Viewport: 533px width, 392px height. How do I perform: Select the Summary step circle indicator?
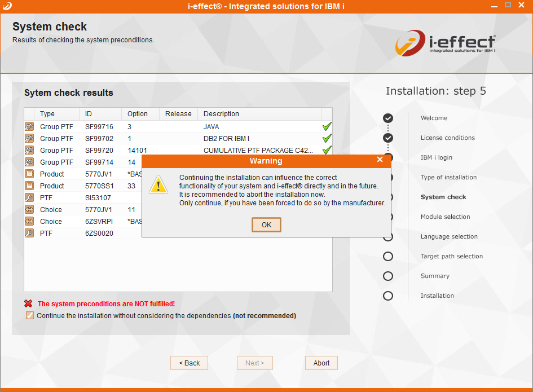pyautogui.click(x=388, y=276)
